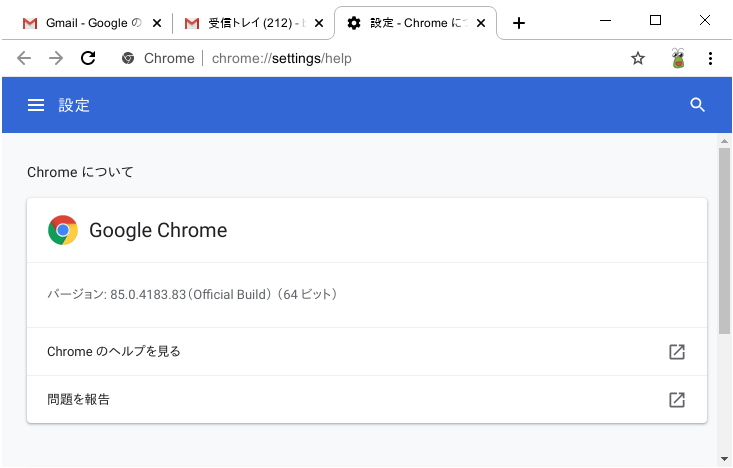
Task: Select the 設定 - Chrome について tab
Action: point(416,23)
